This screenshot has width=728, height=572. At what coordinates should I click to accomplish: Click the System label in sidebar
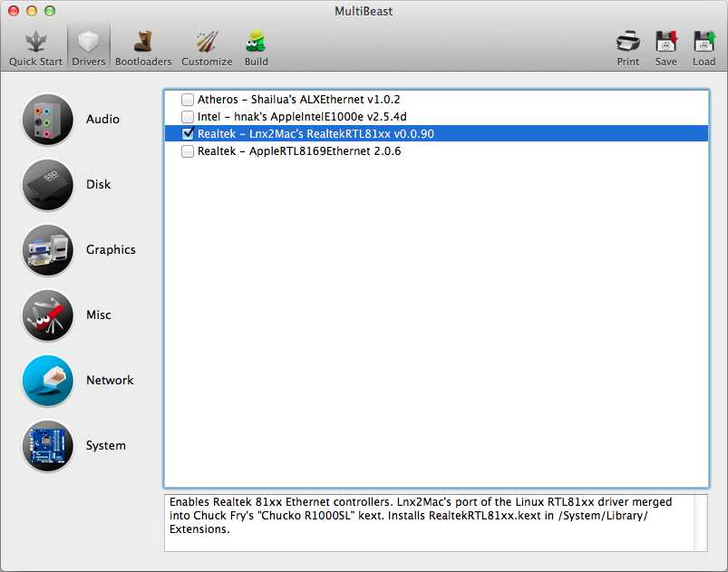point(106,446)
